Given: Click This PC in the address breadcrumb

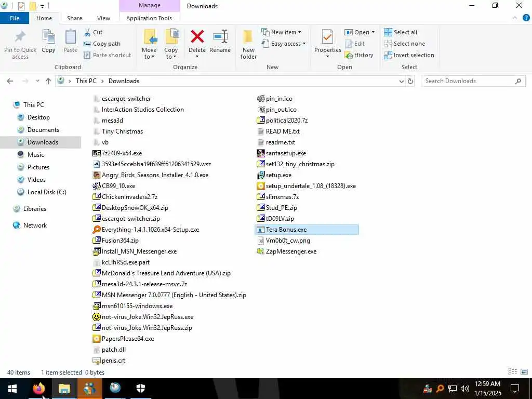Looking at the screenshot, I should click(86, 81).
